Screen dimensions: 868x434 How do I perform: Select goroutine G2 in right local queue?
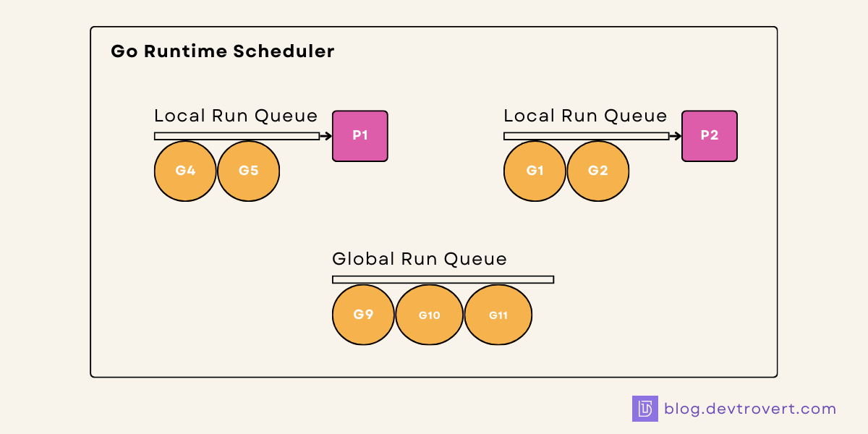pyautogui.click(x=598, y=171)
